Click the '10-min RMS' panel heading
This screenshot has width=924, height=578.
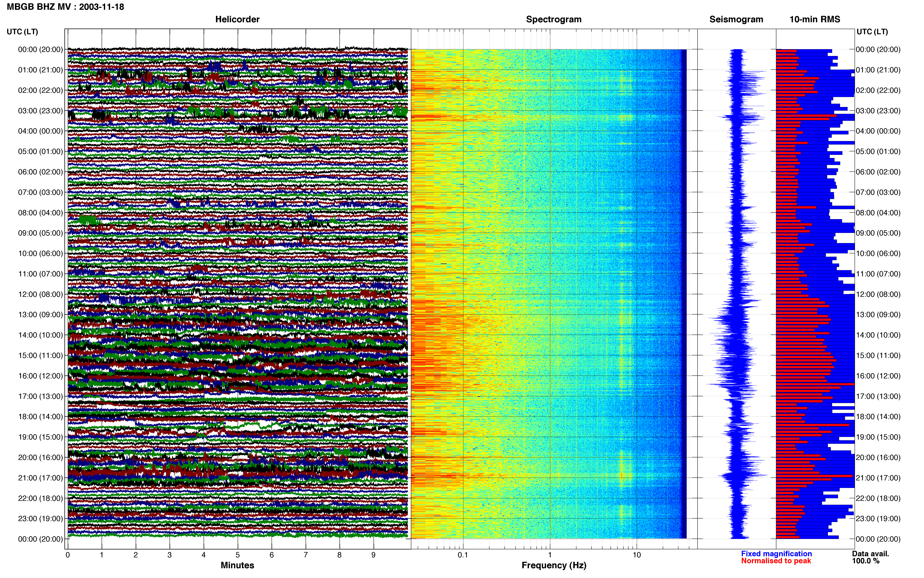815,20
